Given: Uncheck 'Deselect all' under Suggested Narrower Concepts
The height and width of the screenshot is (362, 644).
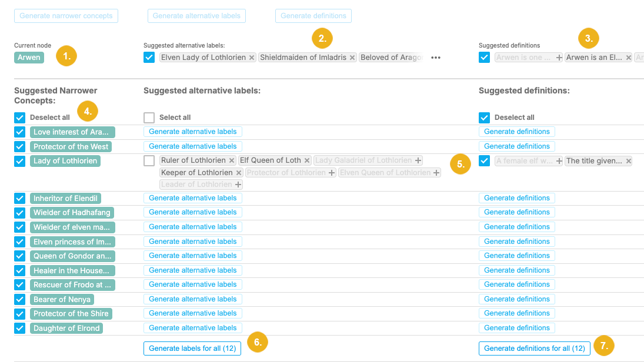Looking at the screenshot, I should tap(20, 118).
